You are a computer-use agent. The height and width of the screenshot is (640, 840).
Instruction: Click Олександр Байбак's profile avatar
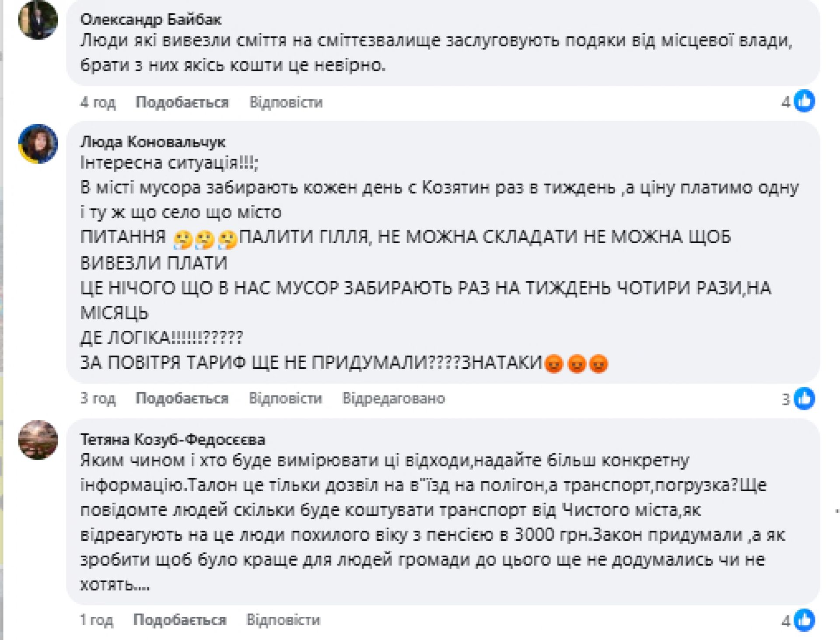(x=38, y=20)
